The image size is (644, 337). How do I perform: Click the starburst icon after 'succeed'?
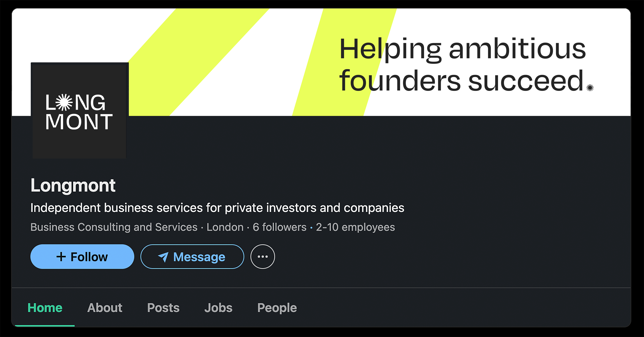pos(590,88)
